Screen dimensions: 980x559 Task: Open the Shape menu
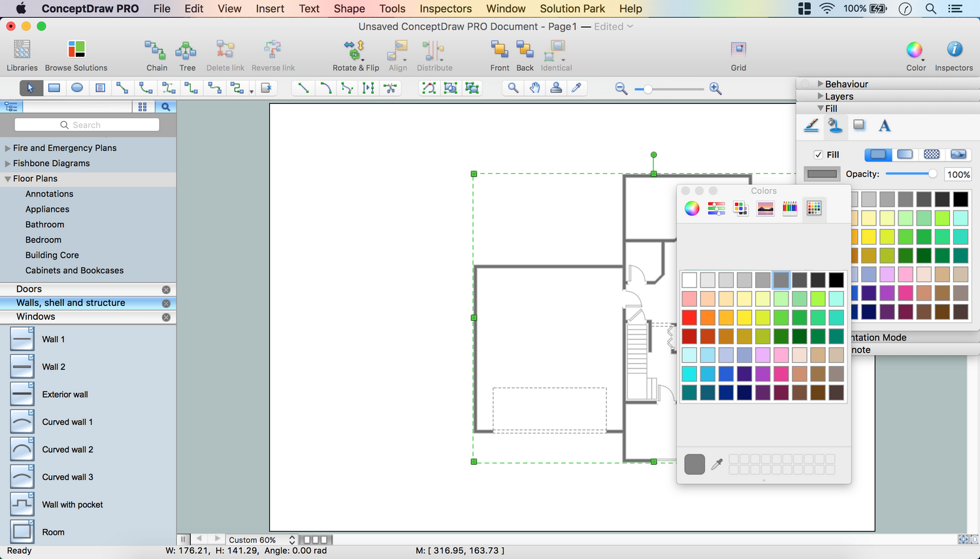click(349, 8)
